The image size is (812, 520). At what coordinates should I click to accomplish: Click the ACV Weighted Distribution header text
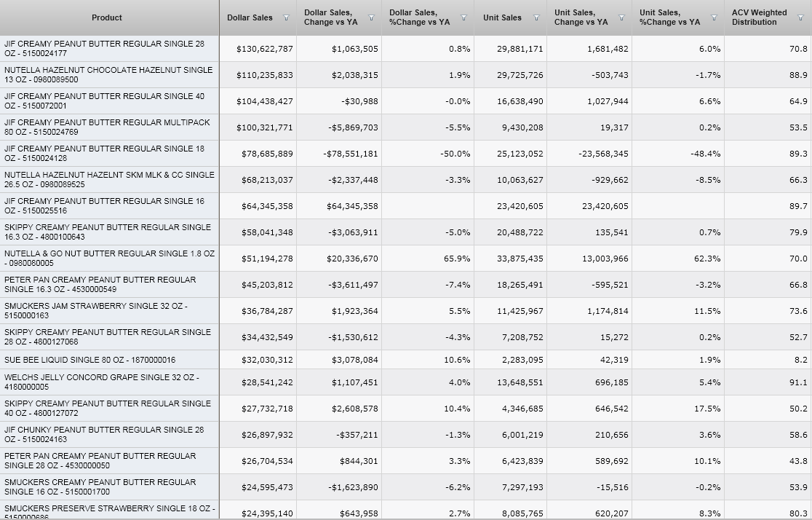pyautogui.click(x=759, y=17)
